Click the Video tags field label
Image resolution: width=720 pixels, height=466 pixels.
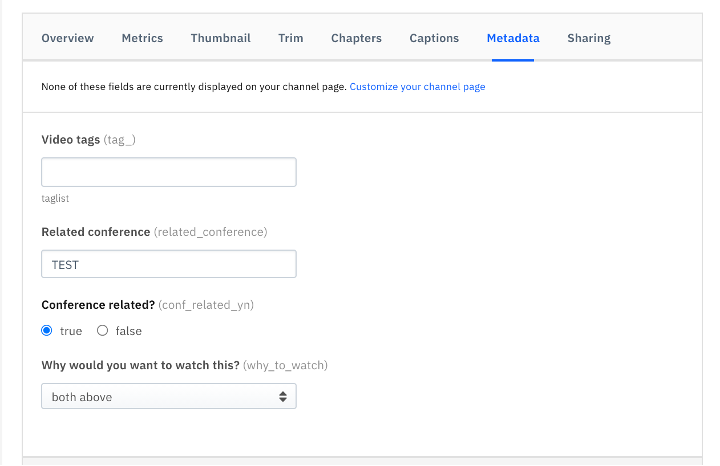tap(70, 140)
